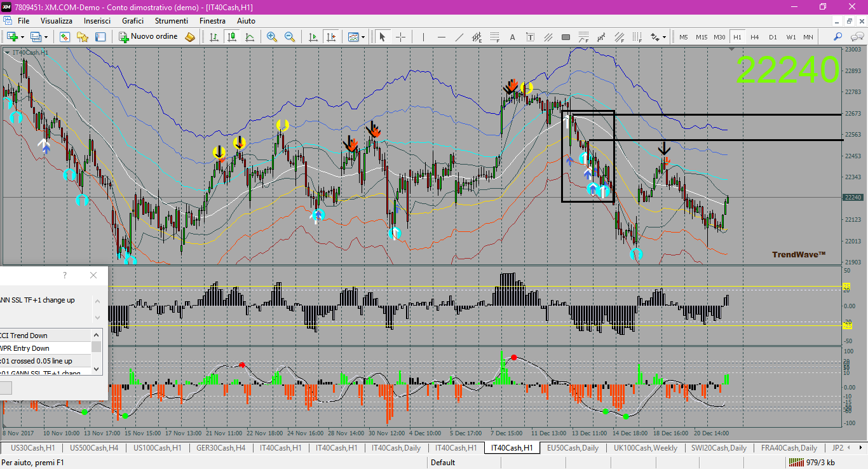
Task: Zoom in on the chart
Action: [272, 37]
